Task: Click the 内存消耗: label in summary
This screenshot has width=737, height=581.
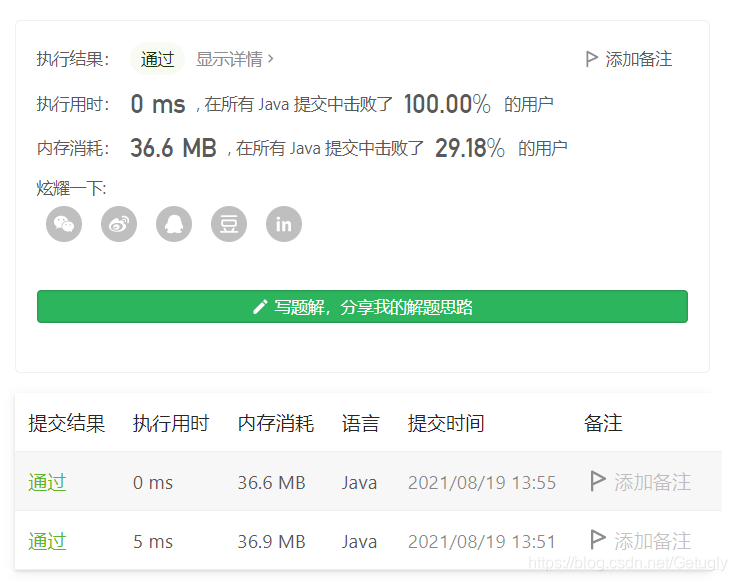Action: pyautogui.click(x=73, y=148)
